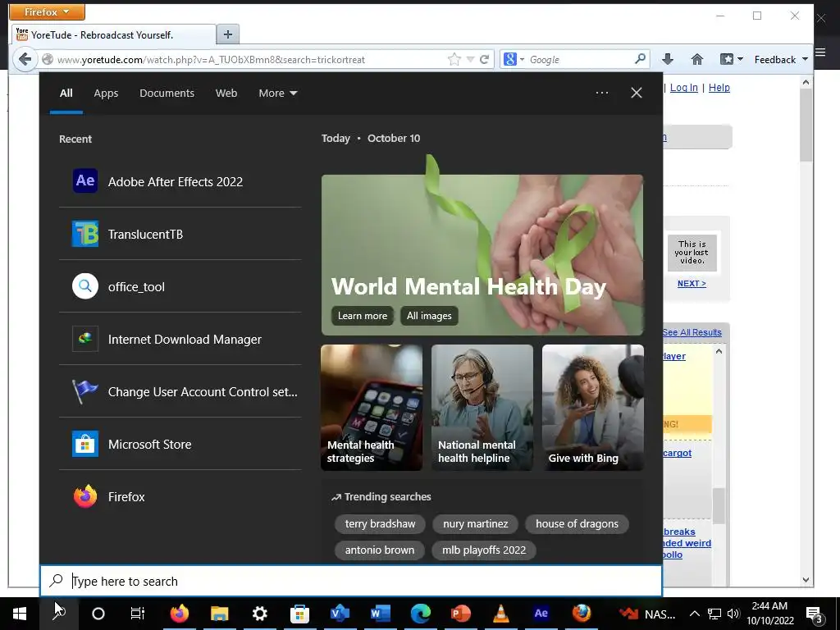Image resolution: width=840 pixels, height=630 pixels.
Task: Open File Explorer from the taskbar
Action: pos(220,614)
